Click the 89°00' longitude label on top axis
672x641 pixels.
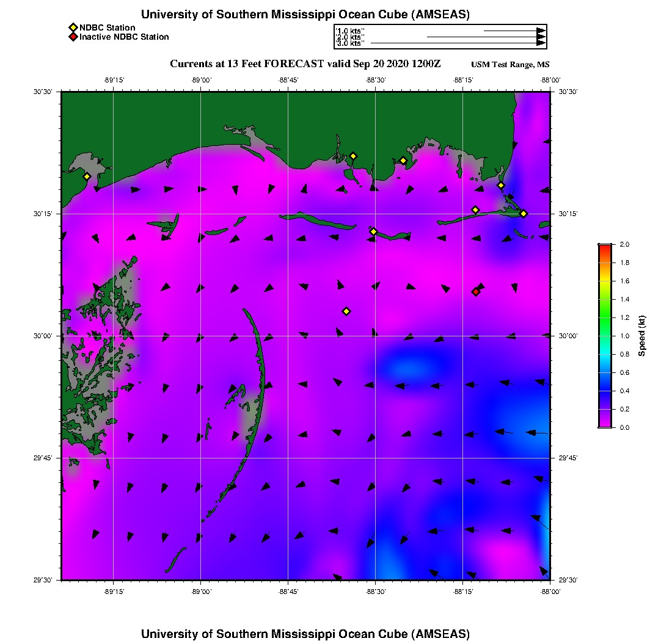[x=201, y=80]
